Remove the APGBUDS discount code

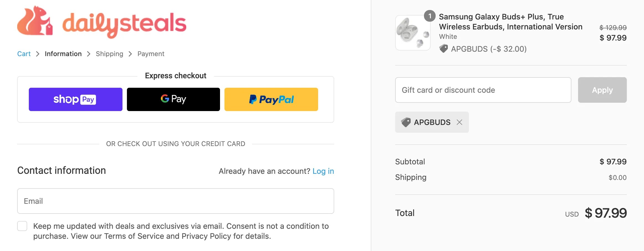tap(459, 122)
